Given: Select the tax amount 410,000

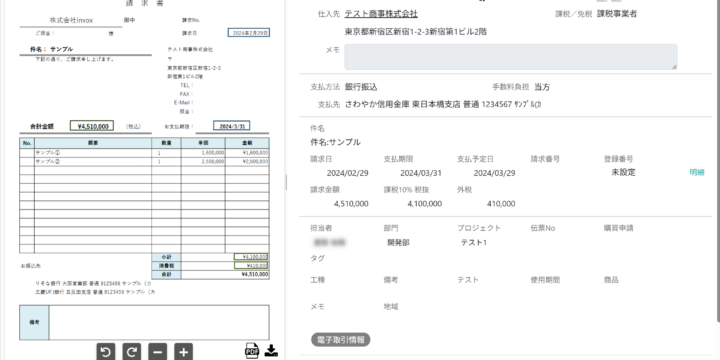Looking at the screenshot, I should click(x=501, y=204).
